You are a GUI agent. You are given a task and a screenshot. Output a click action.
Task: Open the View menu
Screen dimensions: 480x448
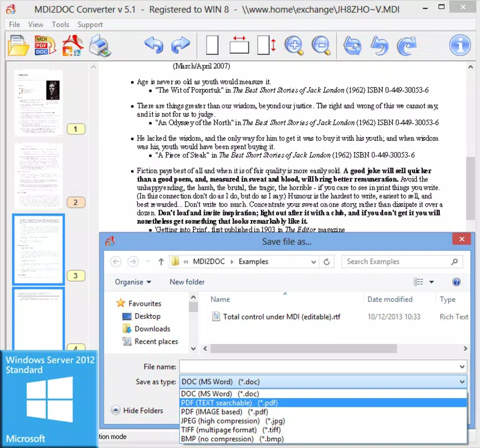point(35,25)
